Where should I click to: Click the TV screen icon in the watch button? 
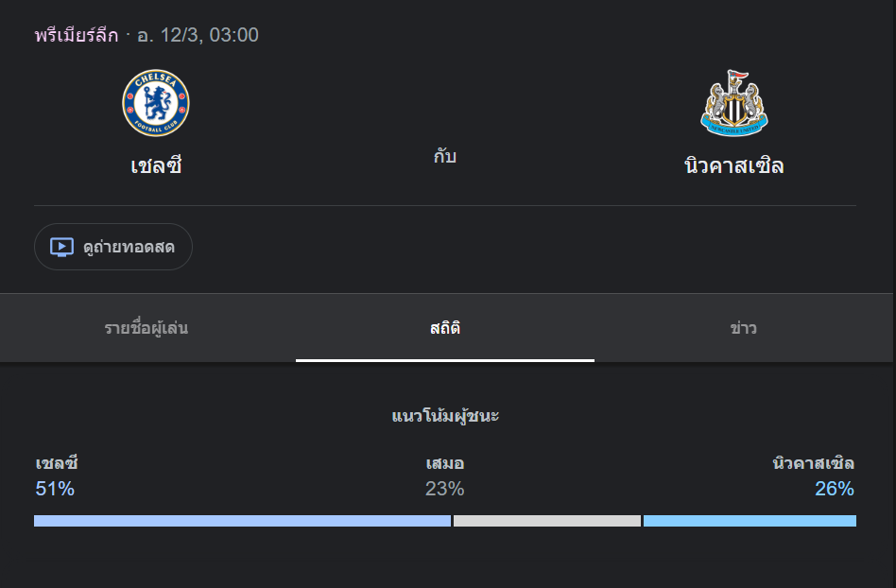point(60,246)
